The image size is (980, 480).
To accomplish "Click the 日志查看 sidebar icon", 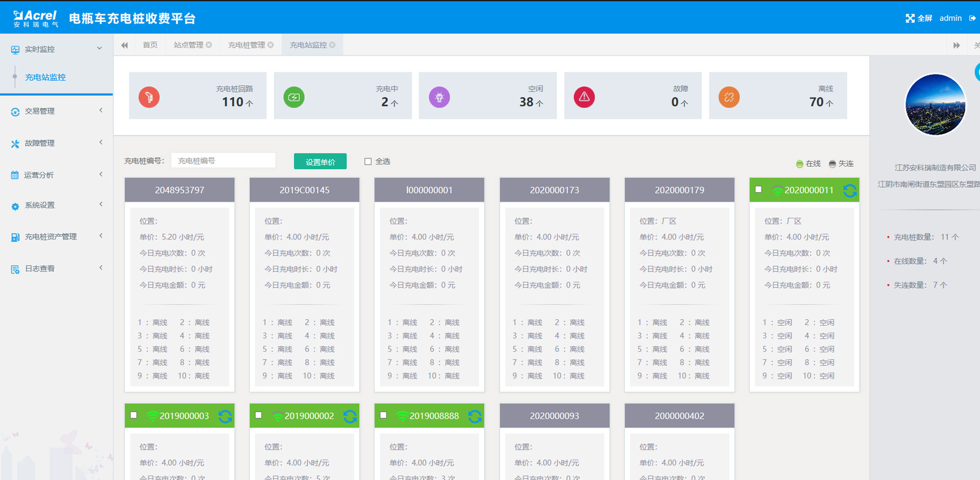I will coord(15,269).
